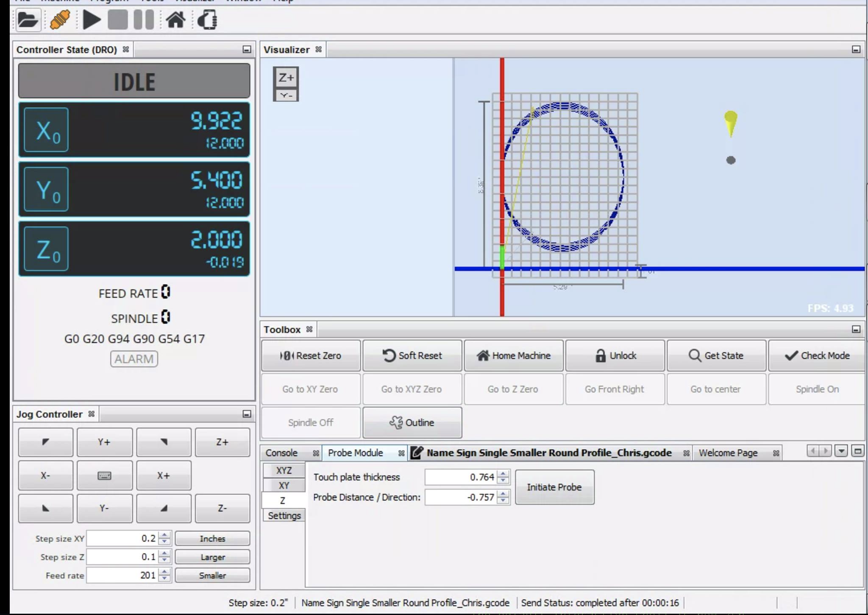Screen dimensions: 868x615
Task: Click Step size XY input field
Action: click(122, 539)
